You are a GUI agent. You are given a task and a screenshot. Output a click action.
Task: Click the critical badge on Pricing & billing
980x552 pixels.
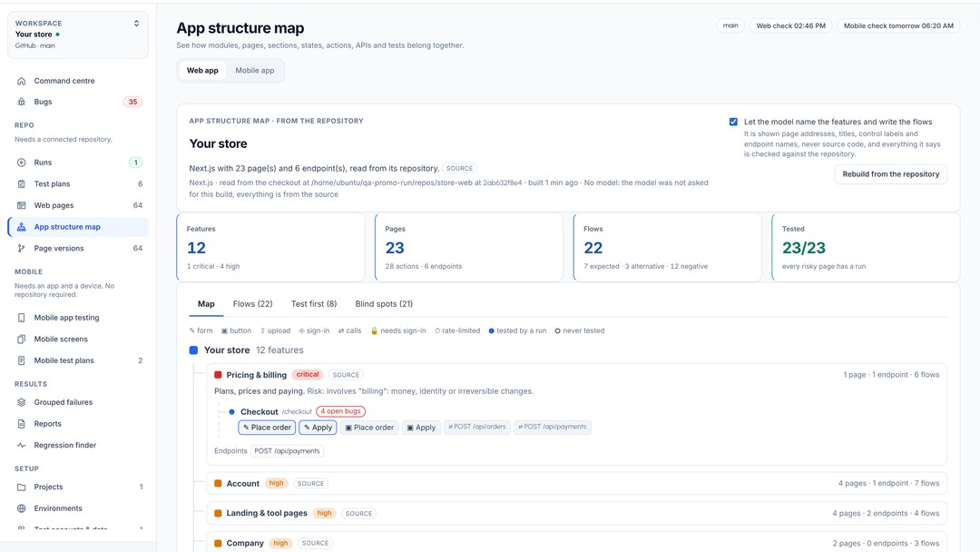(308, 374)
